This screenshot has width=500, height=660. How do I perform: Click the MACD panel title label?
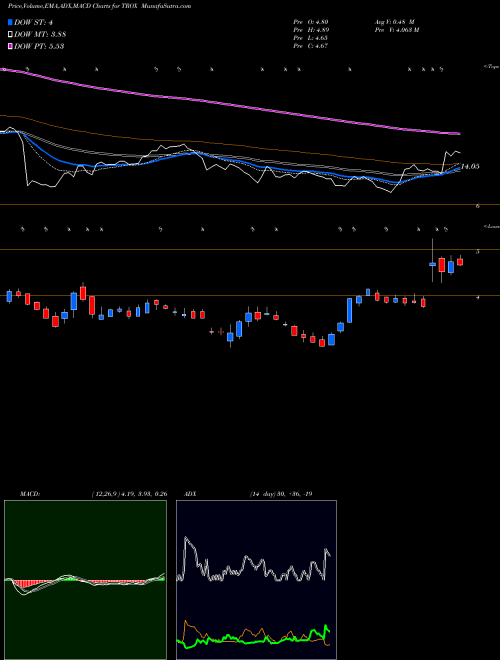[29, 494]
